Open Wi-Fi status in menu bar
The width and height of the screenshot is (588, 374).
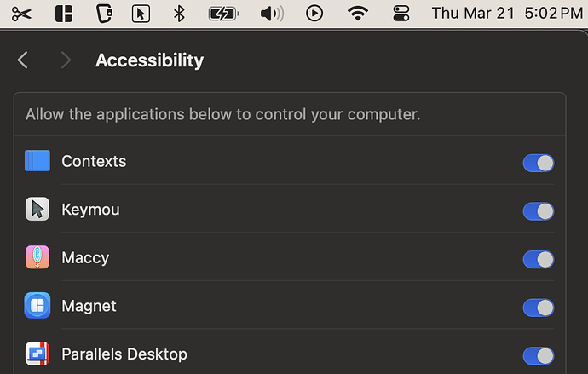358,14
